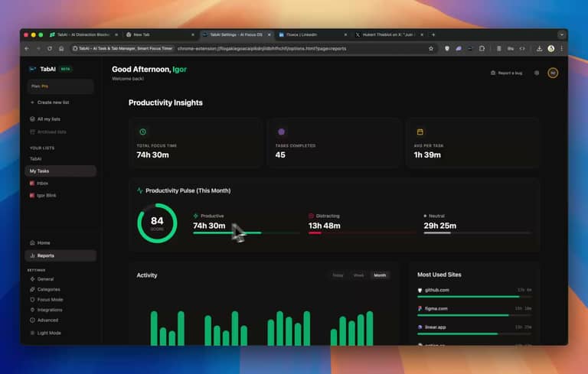Click the 13h 48m distracting value
588x374 pixels.
pos(325,226)
